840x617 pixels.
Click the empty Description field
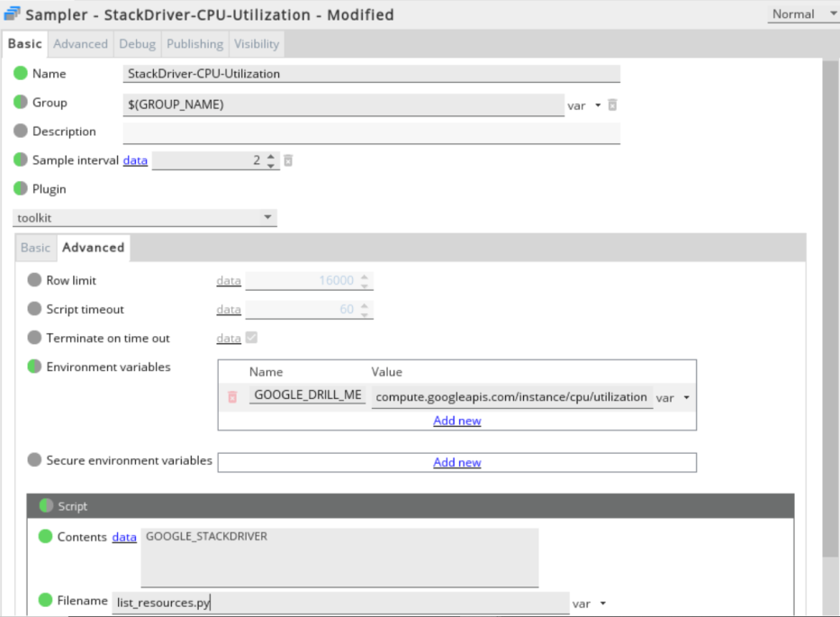click(x=371, y=133)
